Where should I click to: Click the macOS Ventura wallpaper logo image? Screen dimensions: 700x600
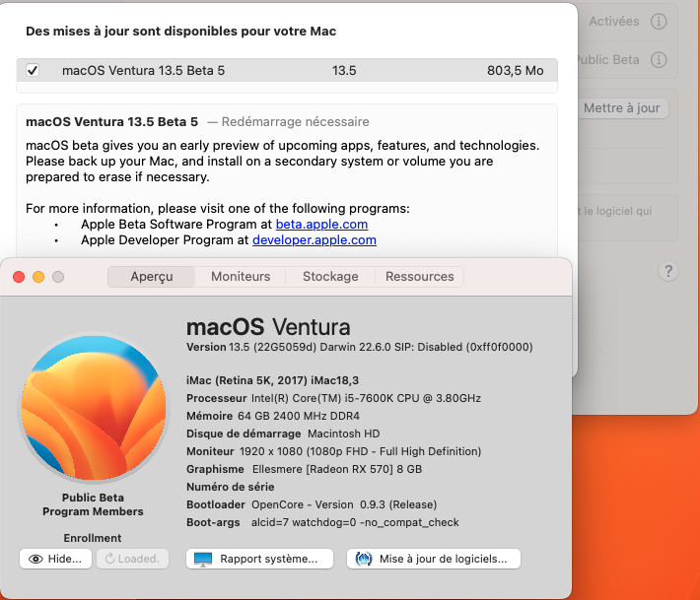click(x=94, y=408)
